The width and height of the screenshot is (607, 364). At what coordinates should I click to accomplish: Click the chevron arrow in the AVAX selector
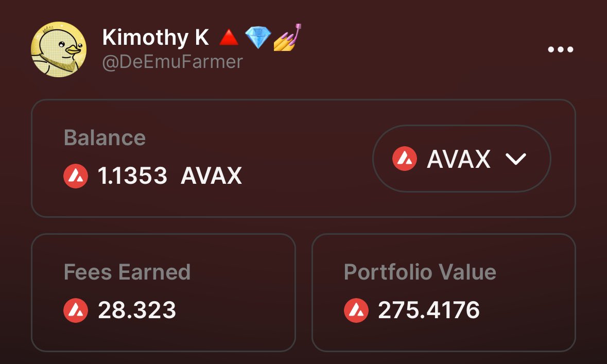pos(515,160)
